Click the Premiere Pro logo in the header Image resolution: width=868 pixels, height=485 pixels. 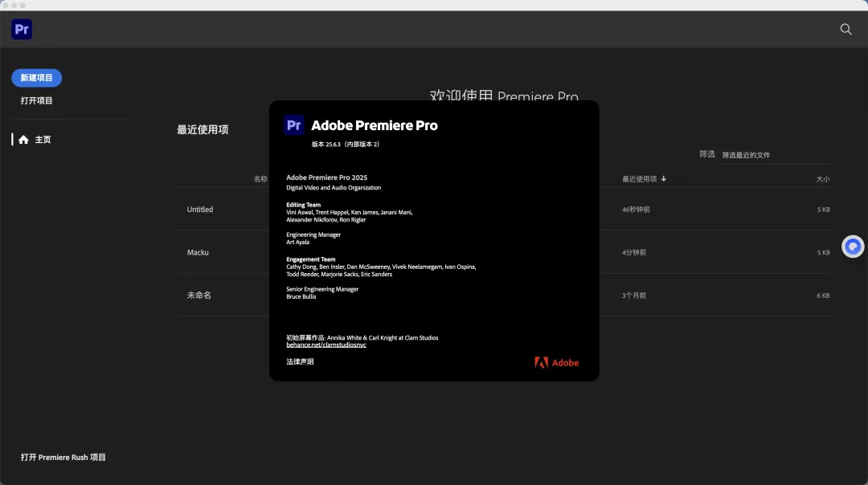click(22, 30)
